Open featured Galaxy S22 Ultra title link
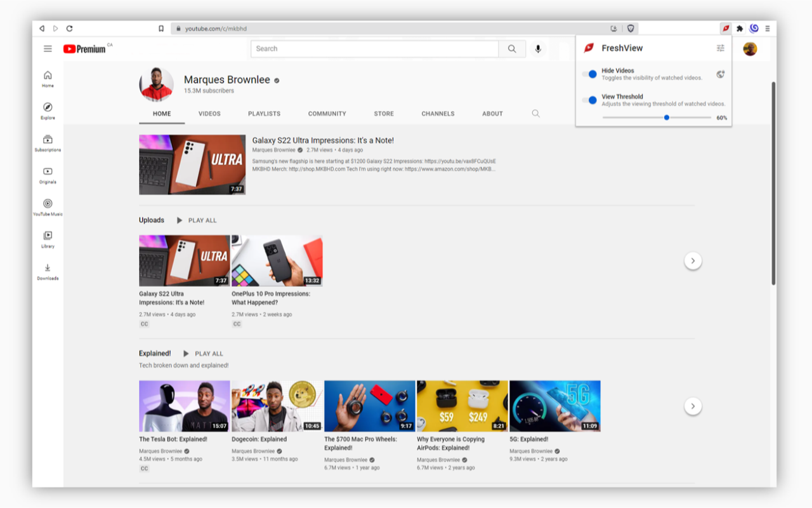Image resolution: width=812 pixels, height=508 pixels. coord(323,140)
